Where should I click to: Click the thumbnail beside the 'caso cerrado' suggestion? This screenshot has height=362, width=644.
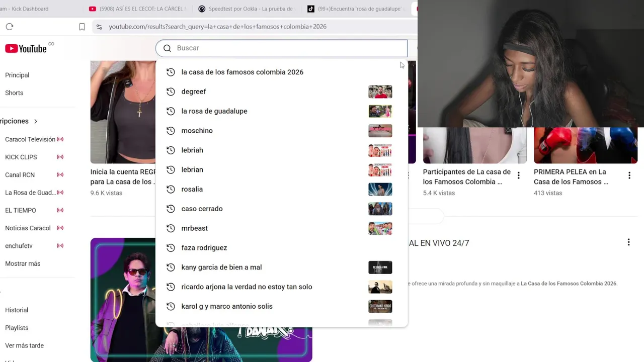tap(380, 209)
